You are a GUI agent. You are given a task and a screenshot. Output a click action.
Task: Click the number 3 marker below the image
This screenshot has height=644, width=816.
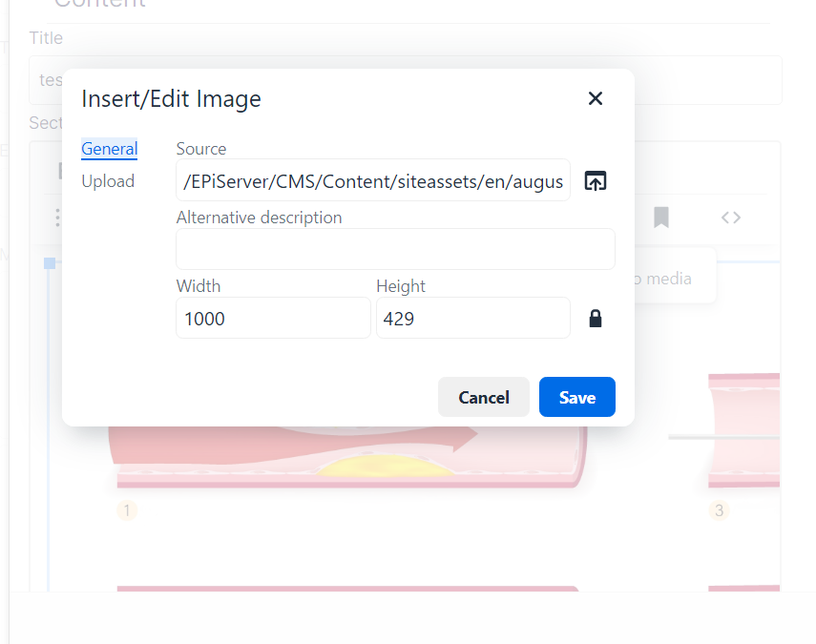point(720,510)
